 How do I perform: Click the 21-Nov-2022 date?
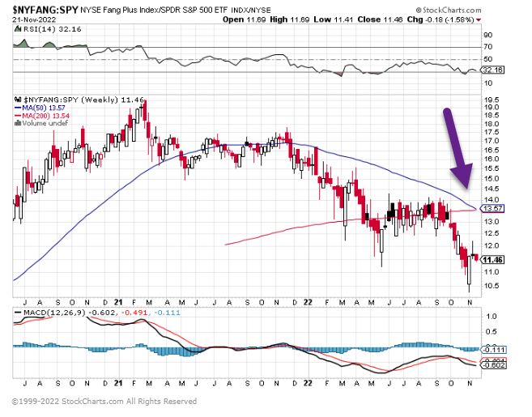pyautogui.click(x=34, y=19)
